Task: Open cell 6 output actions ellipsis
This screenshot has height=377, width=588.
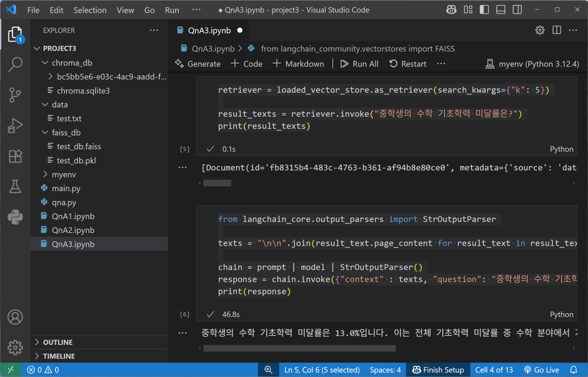Action: pos(182,333)
